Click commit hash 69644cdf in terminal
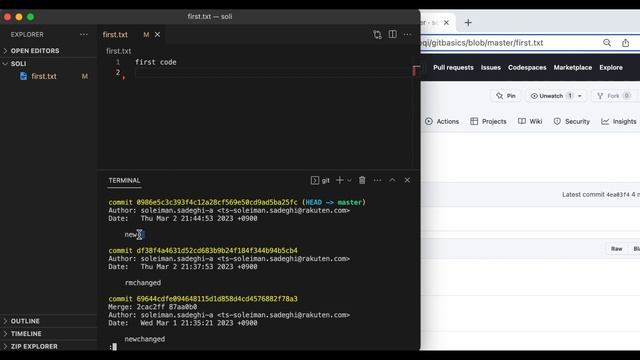The image size is (640, 360). tap(217, 299)
